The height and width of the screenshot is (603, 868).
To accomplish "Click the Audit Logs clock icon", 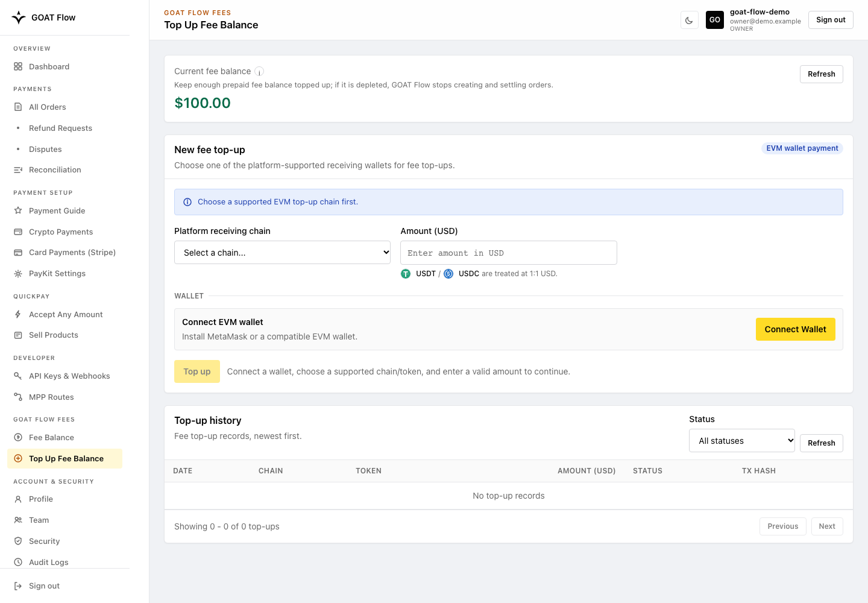I will [18, 562].
